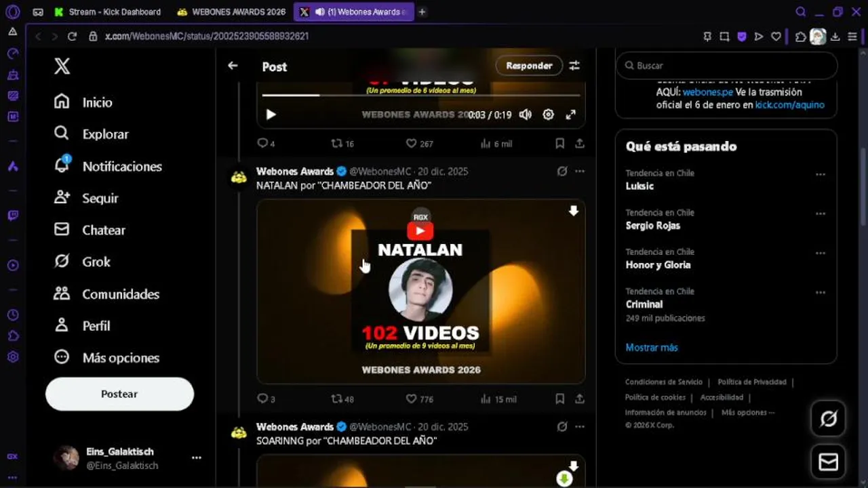Open Seguir in the X sidebar
Viewport: 868px width, 488px height.
[86, 198]
